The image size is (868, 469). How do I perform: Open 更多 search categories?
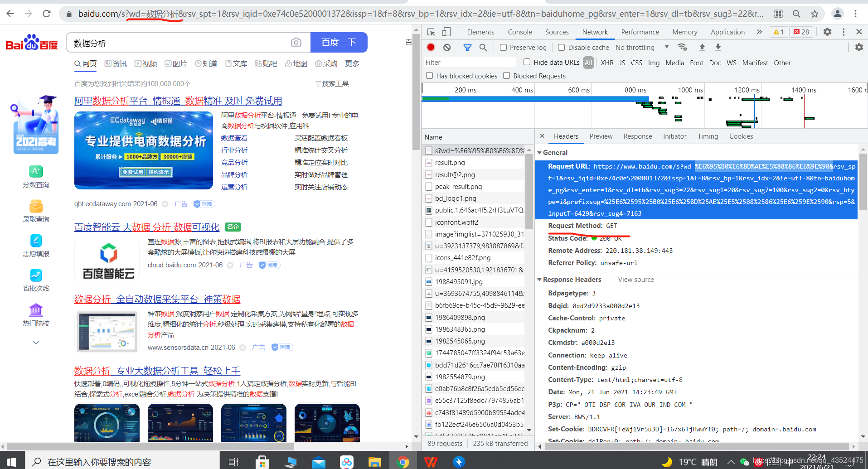tap(352, 64)
